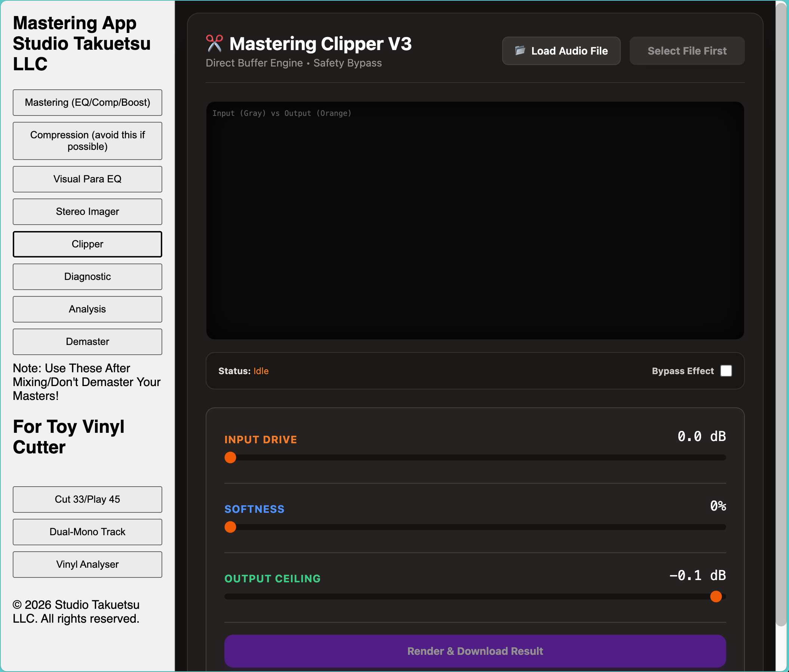Click the folder icon in Load Audio File

click(520, 50)
